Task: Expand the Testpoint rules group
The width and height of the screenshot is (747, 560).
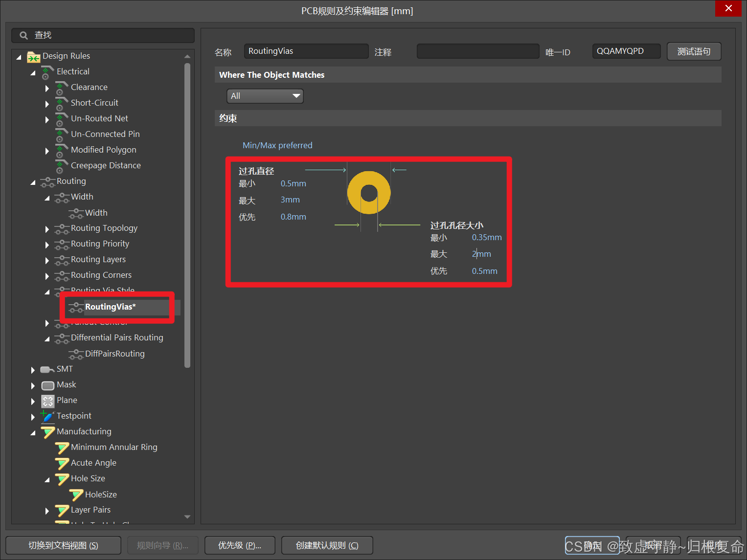Action: click(33, 417)
